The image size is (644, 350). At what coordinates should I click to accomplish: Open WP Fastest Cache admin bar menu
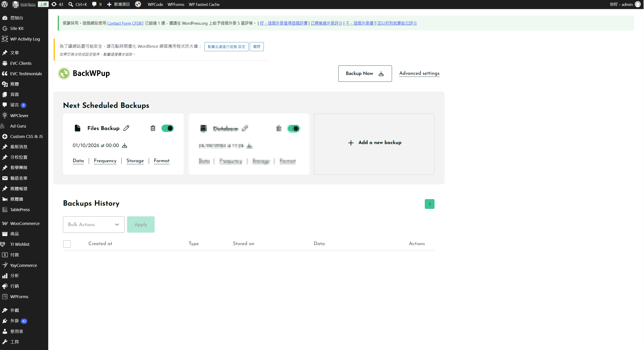coord(204,4)
